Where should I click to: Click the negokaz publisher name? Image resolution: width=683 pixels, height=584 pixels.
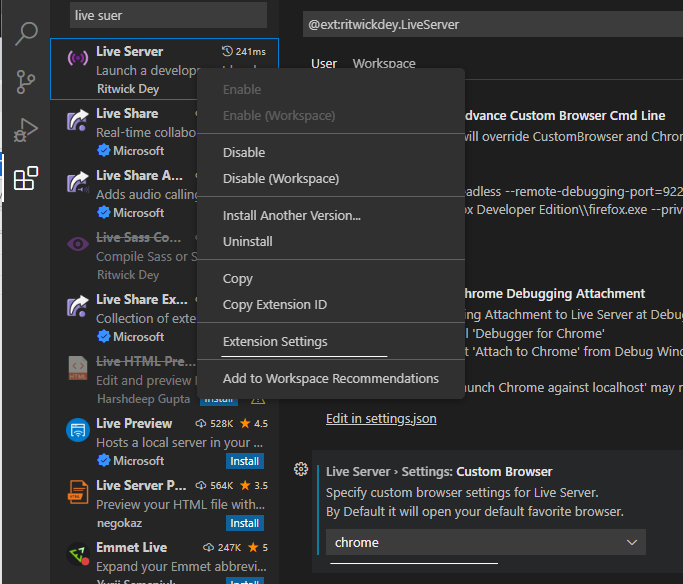[119, 523]
